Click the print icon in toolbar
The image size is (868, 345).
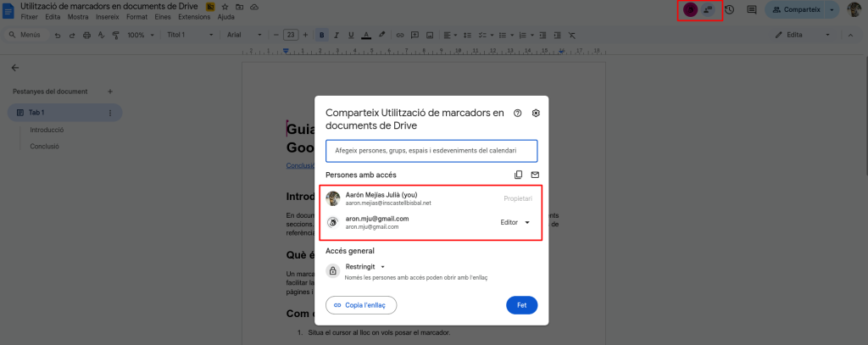click(86, 35)
